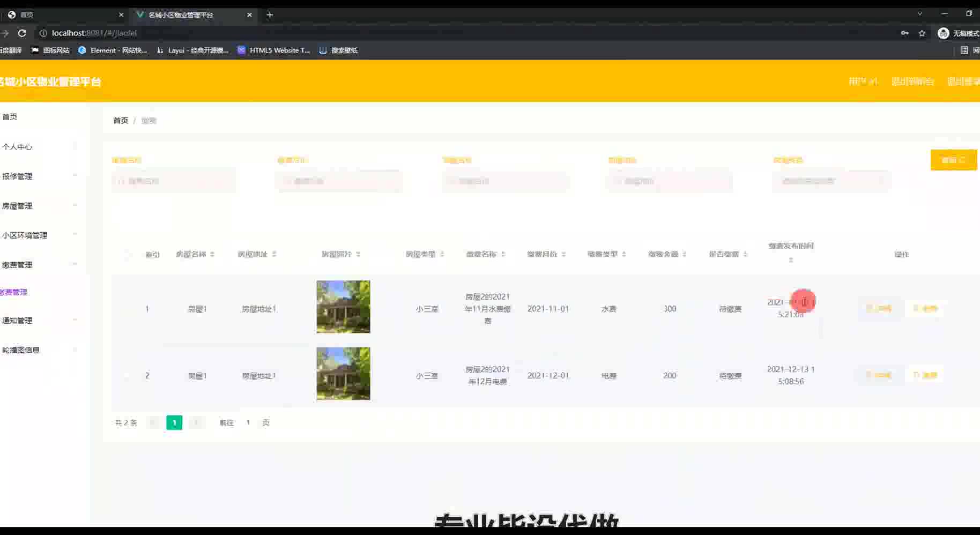
Task: Open the HTML5 Website T... bookmark
Action: point(274,50)
